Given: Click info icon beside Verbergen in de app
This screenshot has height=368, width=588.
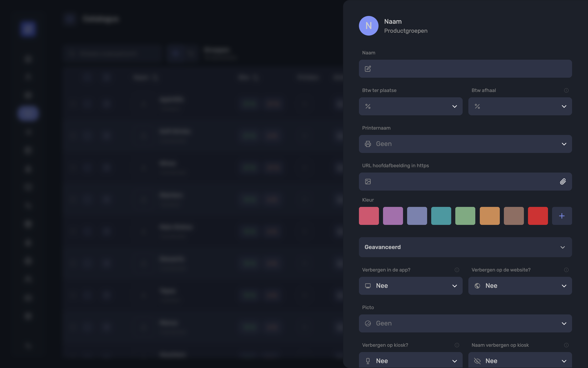Looking at the screenshot, I should point(457,270).
